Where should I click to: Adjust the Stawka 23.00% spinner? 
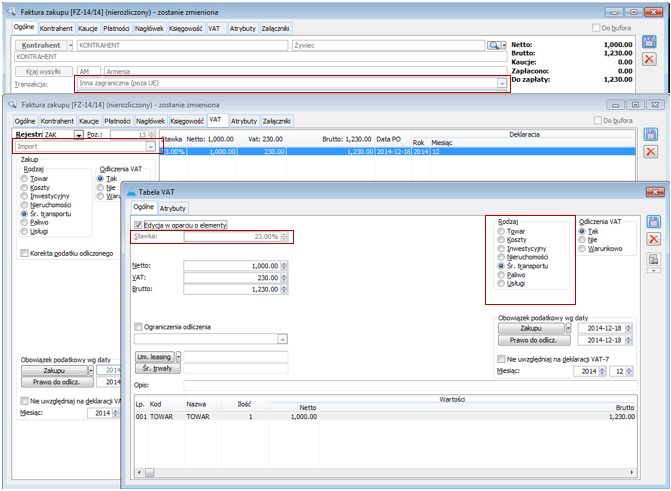pyautogui.click(x=284, y=236)
